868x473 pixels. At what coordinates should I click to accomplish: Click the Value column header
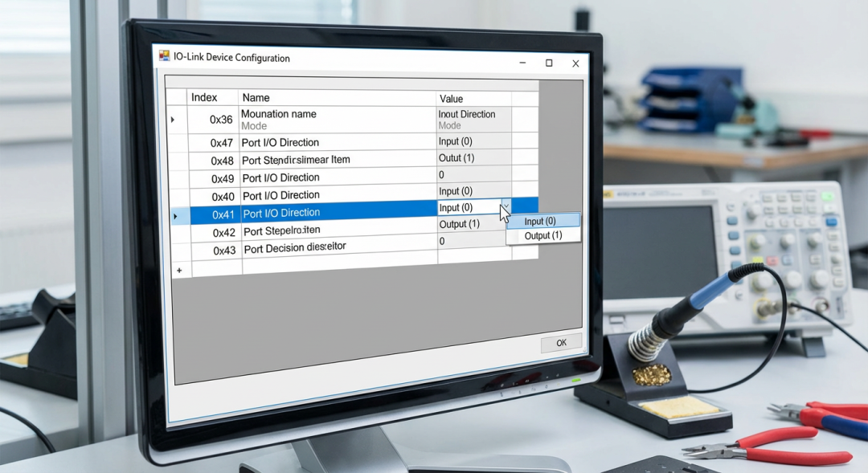(x=451, y=99)
